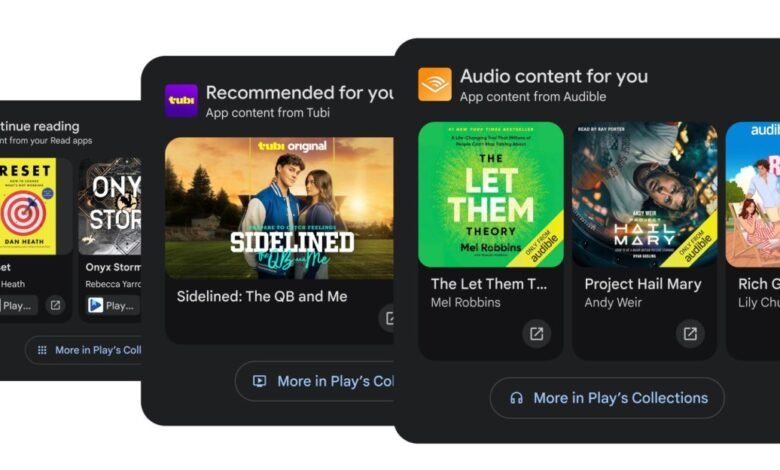Click the Play Books icon under Onyx Storm

click(95, 305)
